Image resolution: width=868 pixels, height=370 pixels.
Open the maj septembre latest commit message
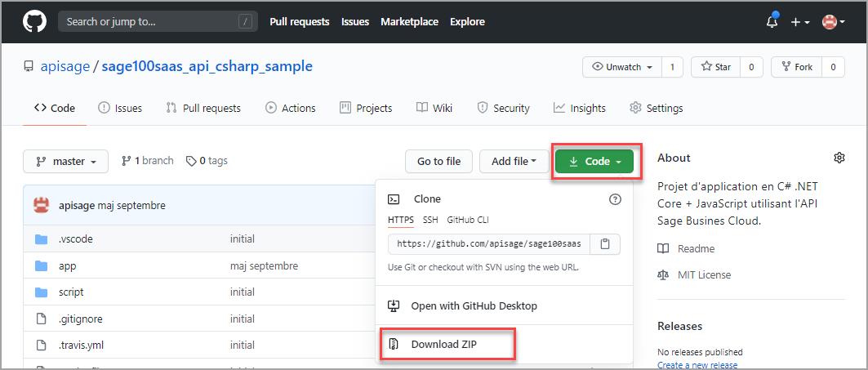(x=131, y=206)
